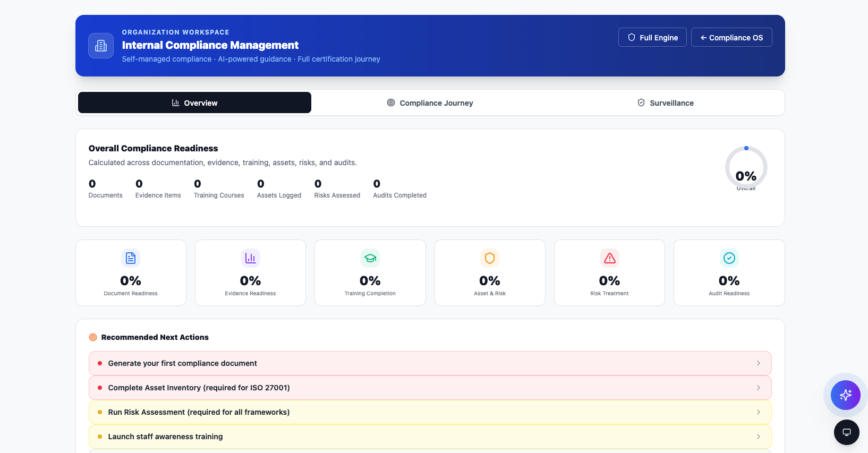Switch to the Compliance Journey tab

click(x=430, y=102)
